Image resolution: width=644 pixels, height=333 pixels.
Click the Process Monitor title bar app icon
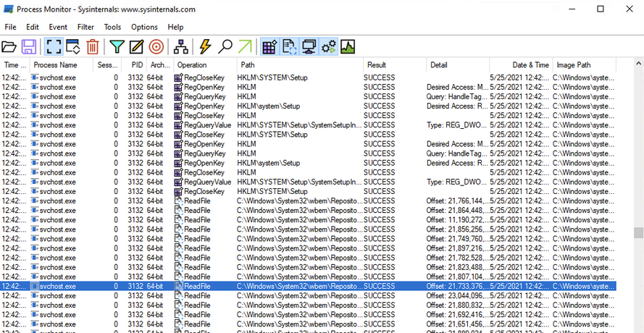pos(8,9)
